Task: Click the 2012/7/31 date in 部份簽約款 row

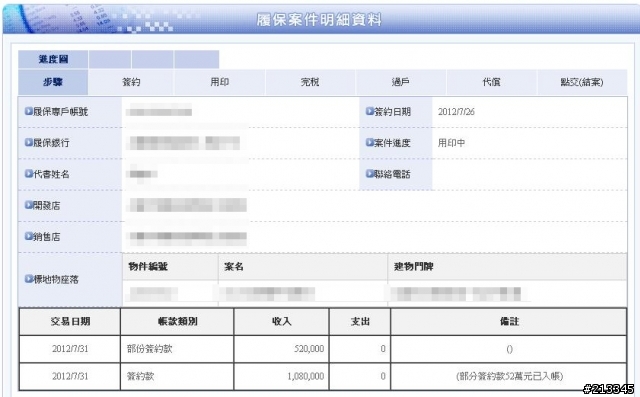Action: (x=70, y=349)
